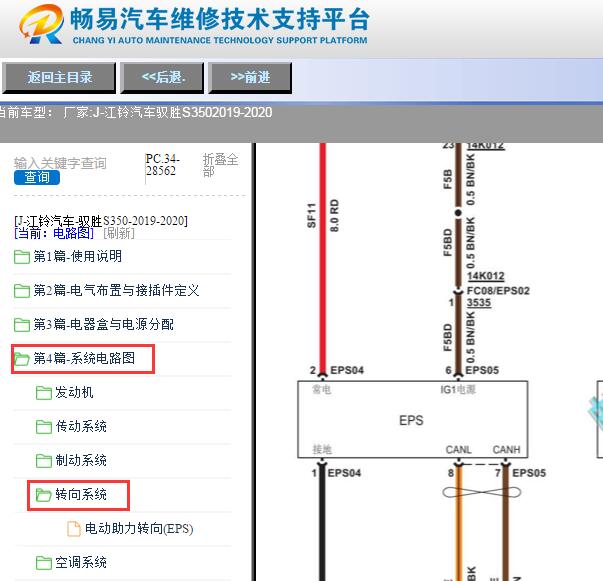Click the FC08/EPS02 connector label

(x=498, y=291)
